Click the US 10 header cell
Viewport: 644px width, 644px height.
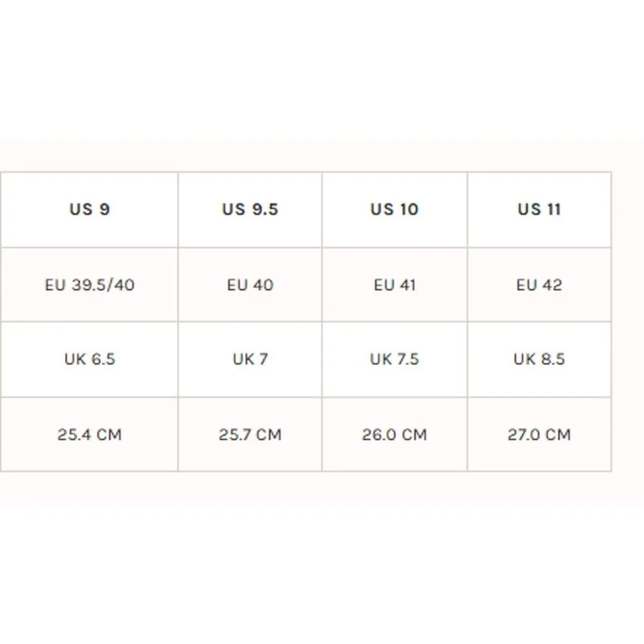[x=394, y=209]
